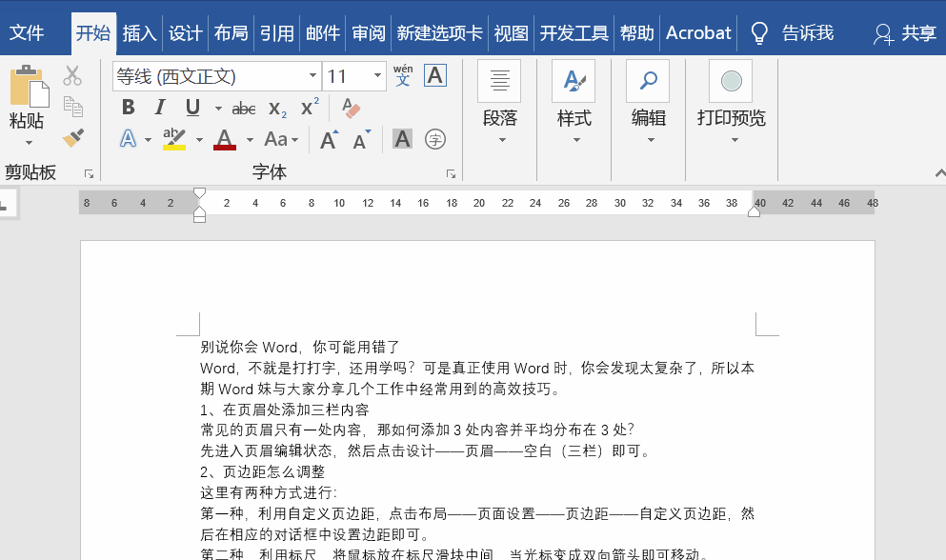Switch to the 插入 ribbon tab
The image size is (946, 560).
(x=139, y=32)
